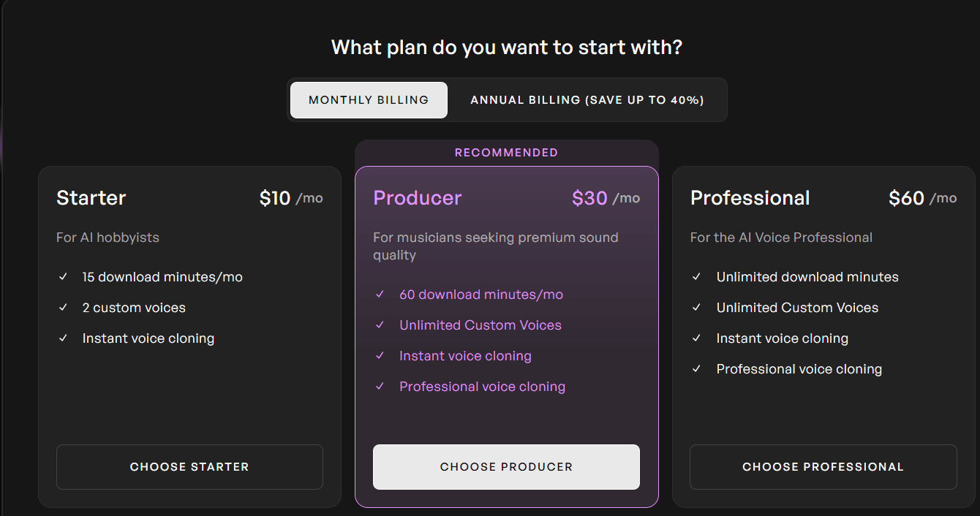980x516 pixels.
Task: Click the Recommended badge above Producer
Action: click(506, 153)
